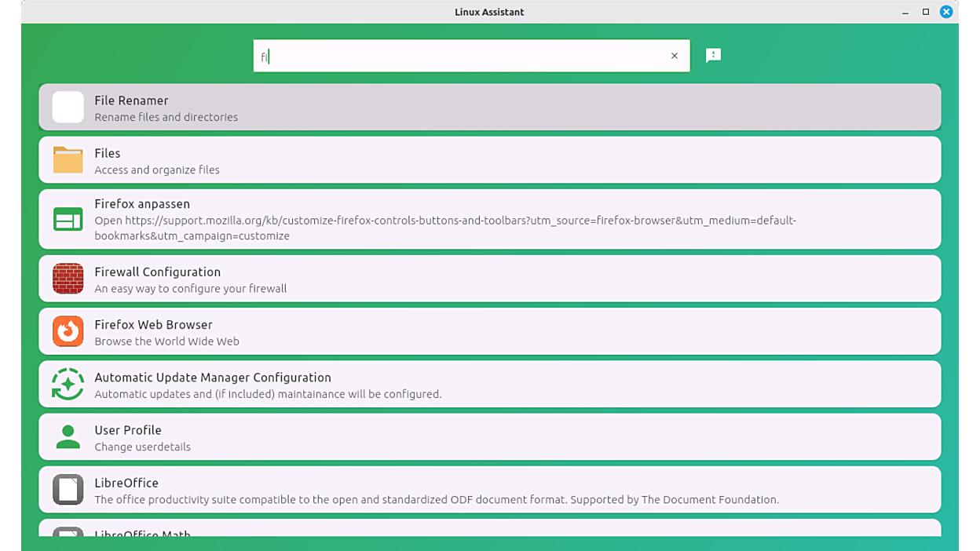Select User Profile "Change userdetails" entry
Viewport: 980px width, 551px height.
(490, 436)
